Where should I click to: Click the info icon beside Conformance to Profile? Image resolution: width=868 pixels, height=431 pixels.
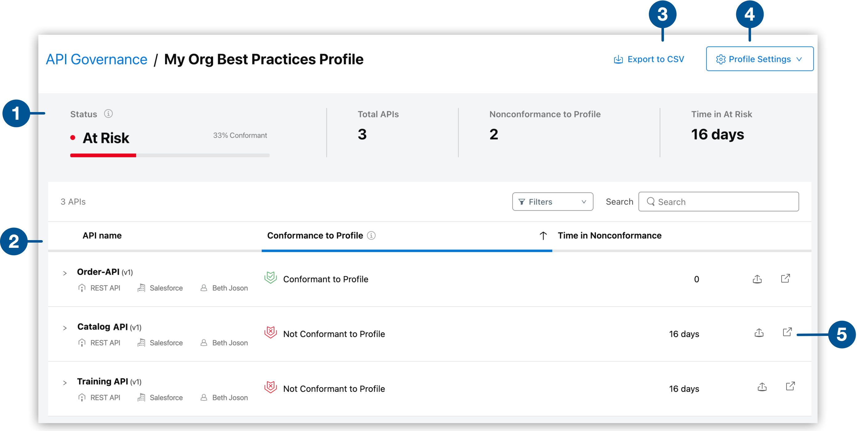[371, 236]
